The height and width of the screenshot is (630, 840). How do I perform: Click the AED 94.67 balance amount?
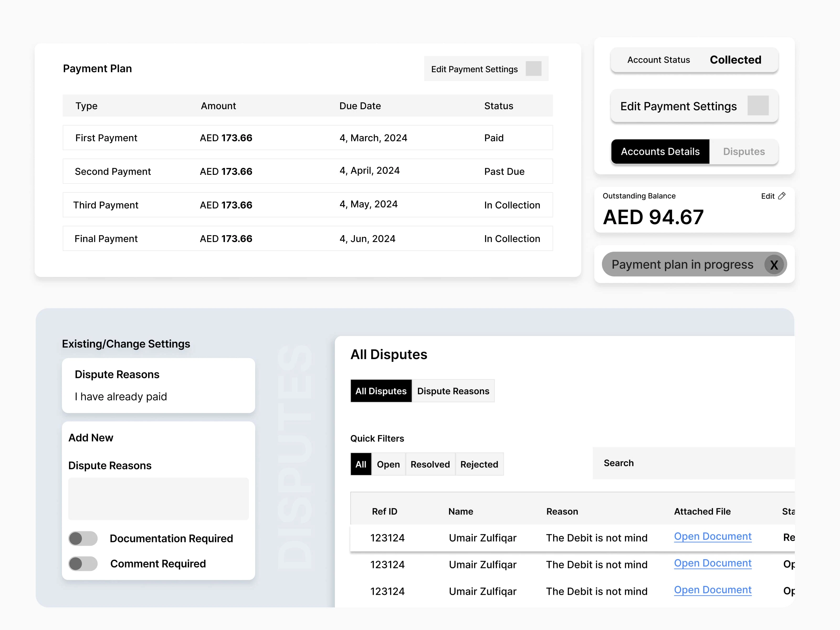(653, 217)
